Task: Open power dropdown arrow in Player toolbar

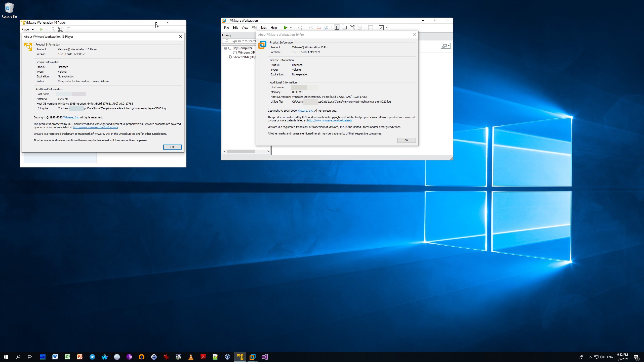Action: pos(47,29)
